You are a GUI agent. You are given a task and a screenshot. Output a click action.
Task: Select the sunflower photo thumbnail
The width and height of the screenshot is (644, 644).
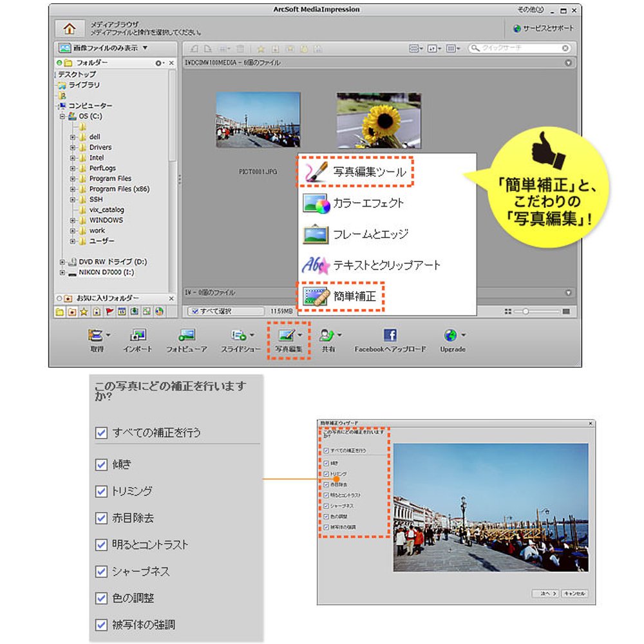coord(379,120)
